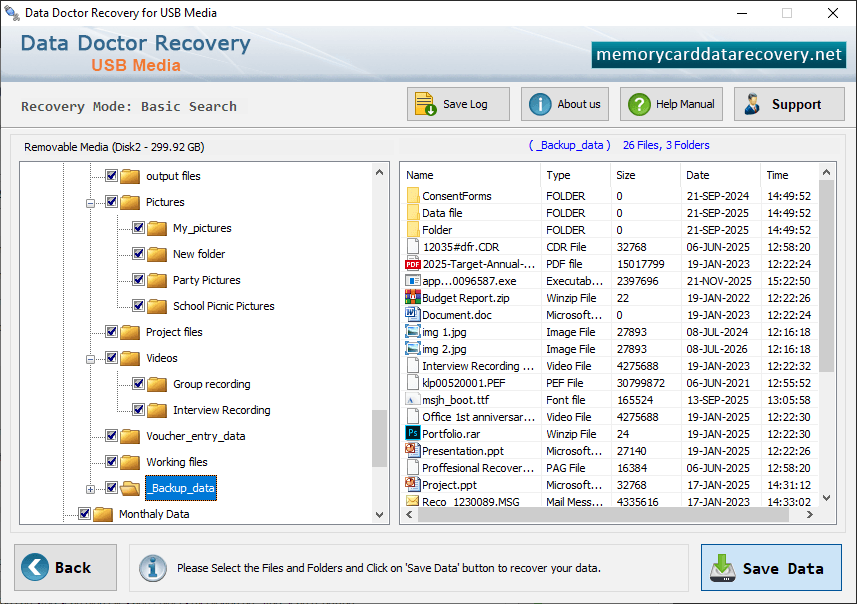The height and width of the screenshot is (604, 857).
Task: Uncheck the Pictures folder checkbox
Action: click(111, 202)
